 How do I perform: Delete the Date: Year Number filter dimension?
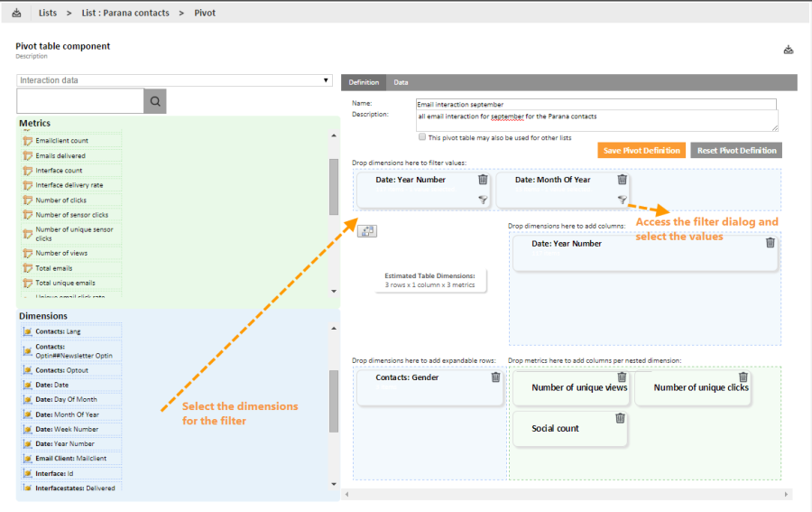click(x=483, y=180)
